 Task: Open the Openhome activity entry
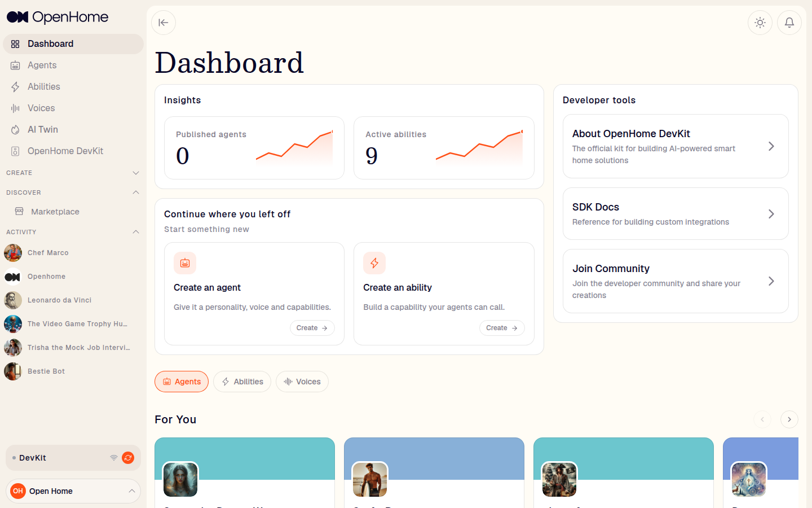click(73, 277)
